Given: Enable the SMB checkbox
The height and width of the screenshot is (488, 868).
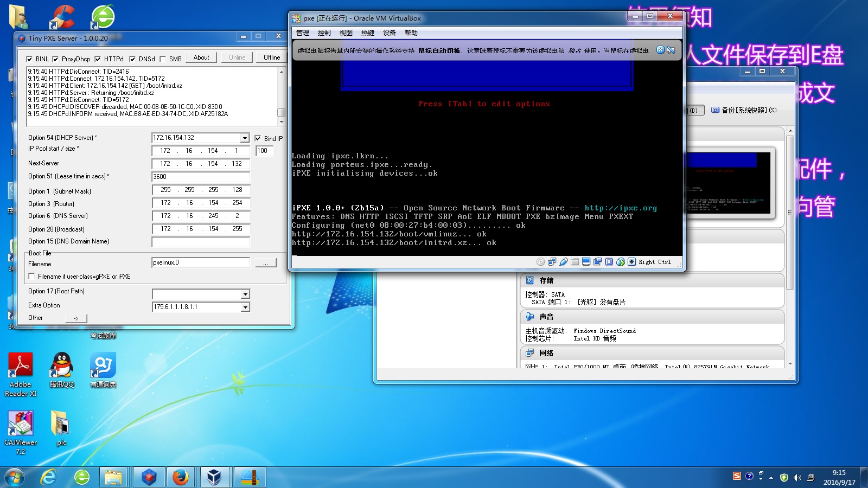Looking at the screenshot, I should tap(162, 59).
